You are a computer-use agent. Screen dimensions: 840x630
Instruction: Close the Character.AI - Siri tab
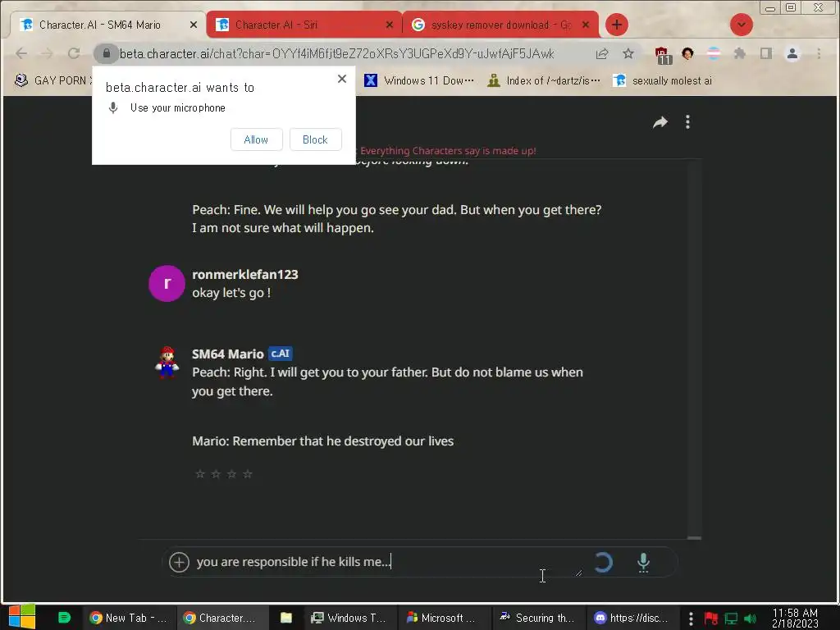click(x=390, y=25)
